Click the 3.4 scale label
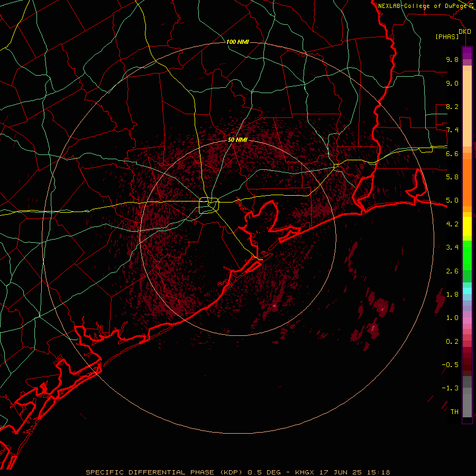 point(452,248)
